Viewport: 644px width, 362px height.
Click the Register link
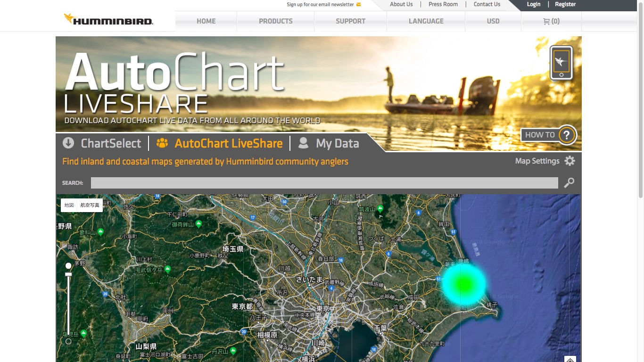pyautogui.click(x=565, y=4)
